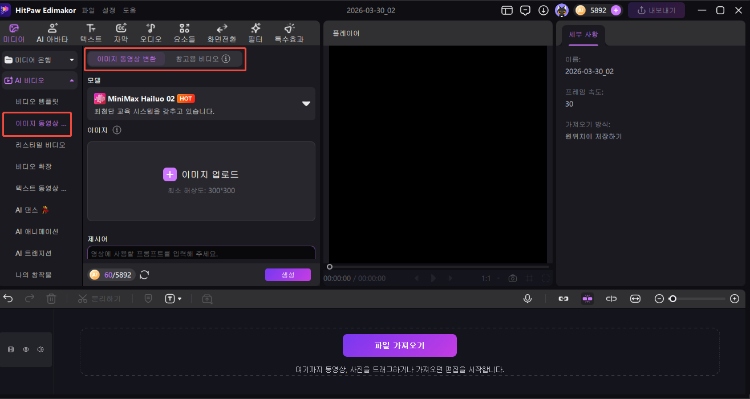Open the 도움 menu in title bar
This screenshot has height=399, width=750.
click(129, 11)
